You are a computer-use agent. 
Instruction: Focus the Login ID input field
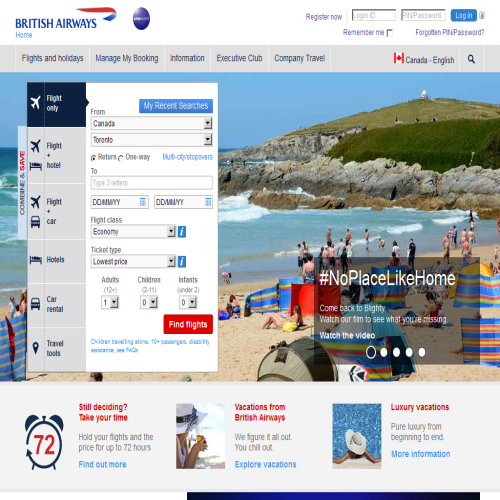pos(374,15)
